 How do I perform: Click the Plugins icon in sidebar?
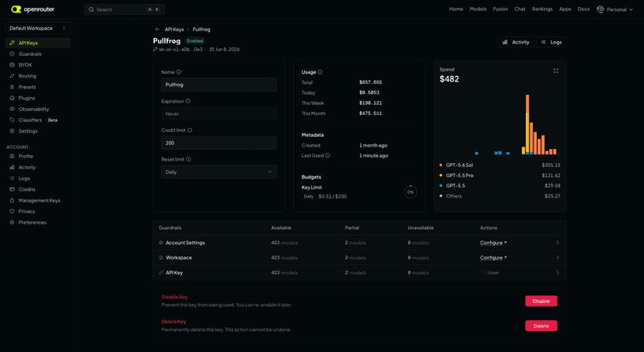tap(12, 98)
